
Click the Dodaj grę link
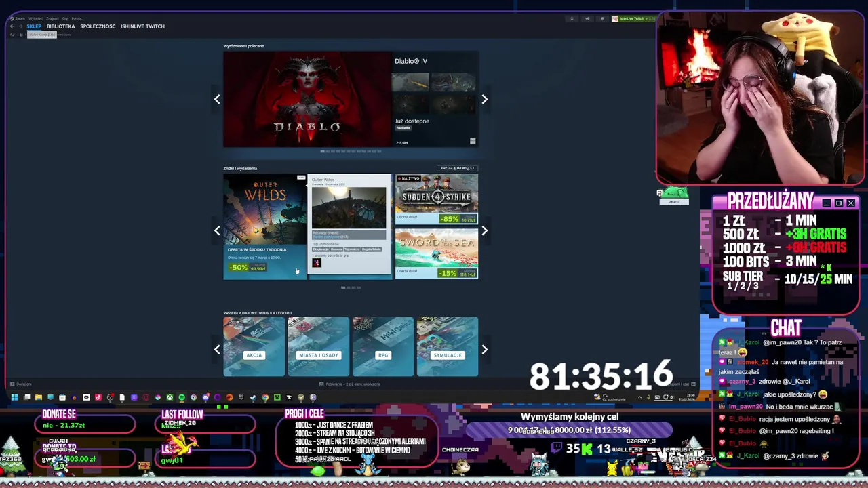click(x=21, y=384)
